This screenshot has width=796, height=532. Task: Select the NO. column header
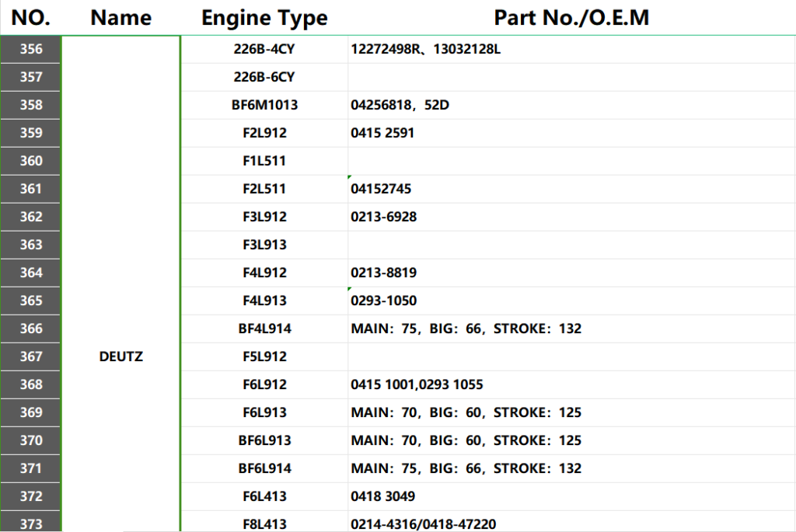31,18
